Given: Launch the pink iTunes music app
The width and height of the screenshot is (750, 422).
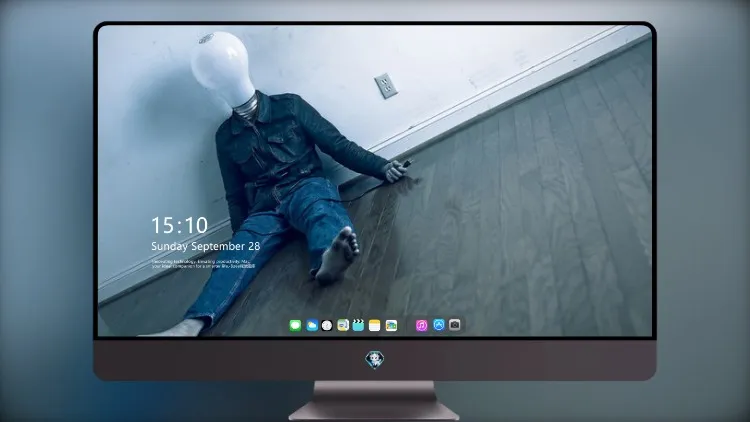Looking at the screenshot, I should (422, 326).
